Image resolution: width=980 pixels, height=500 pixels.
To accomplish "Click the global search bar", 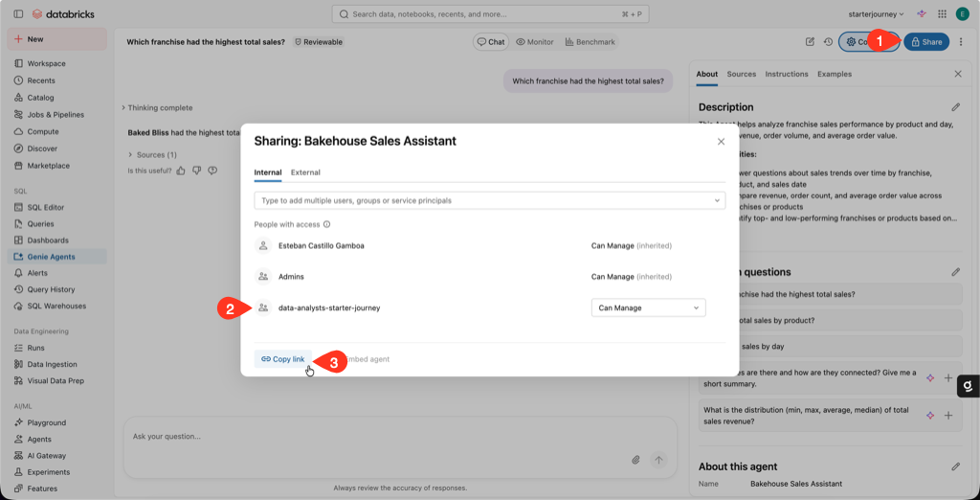I will click(490, 13).
